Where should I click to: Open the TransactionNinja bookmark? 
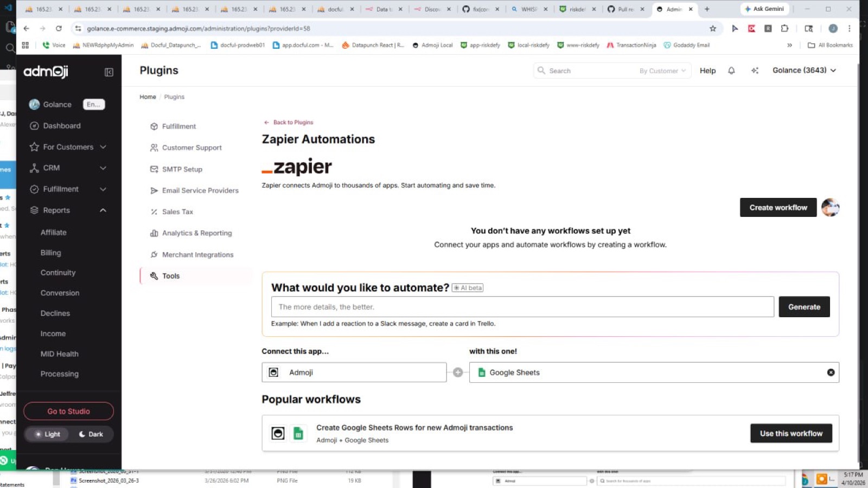pos(631,45)
